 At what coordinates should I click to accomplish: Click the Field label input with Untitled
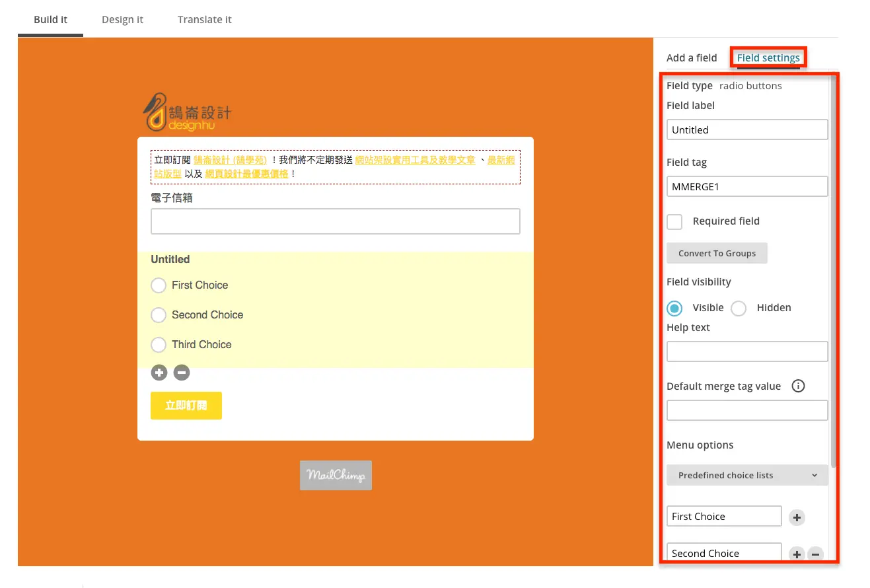(x=747, y=129)
